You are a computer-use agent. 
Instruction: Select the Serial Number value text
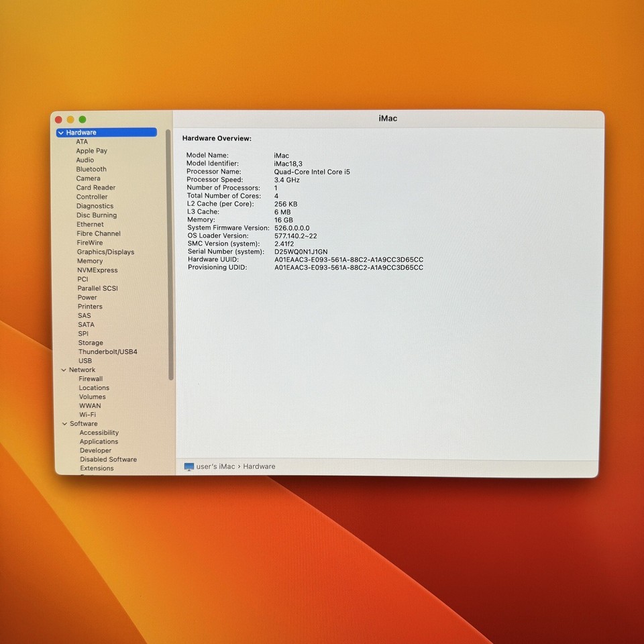(301, 252)
